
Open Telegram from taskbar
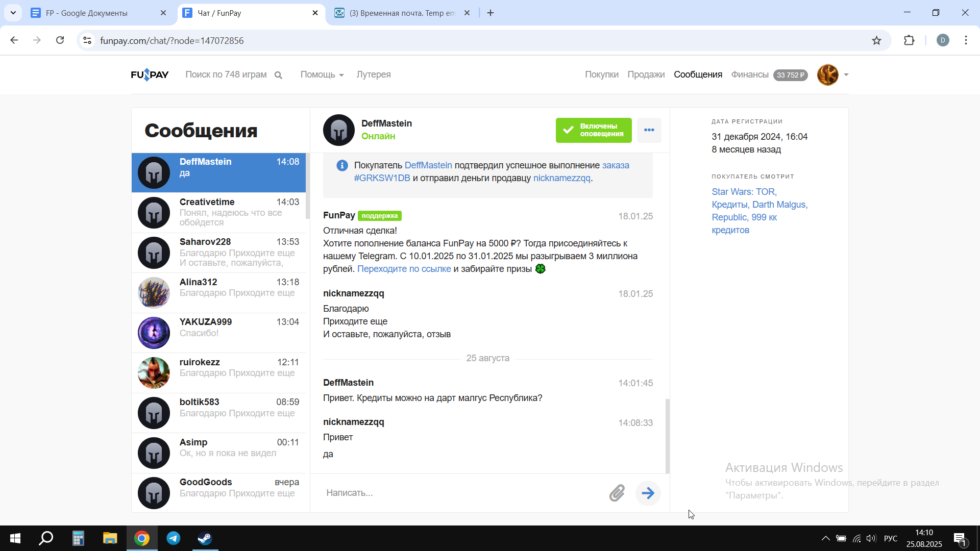point(174,538)
